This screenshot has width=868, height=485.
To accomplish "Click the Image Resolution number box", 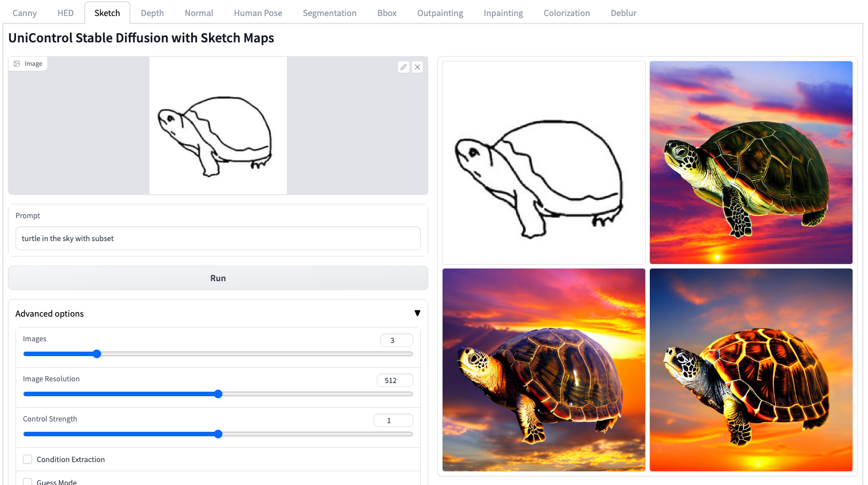I will pos(395,380).
